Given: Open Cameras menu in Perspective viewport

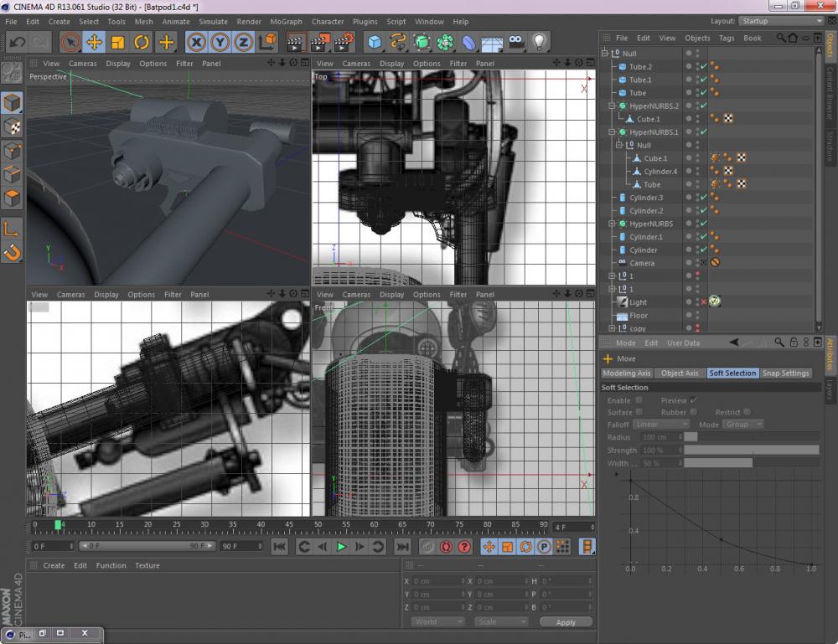Looking at the screenshot, I should pos(83,63).
